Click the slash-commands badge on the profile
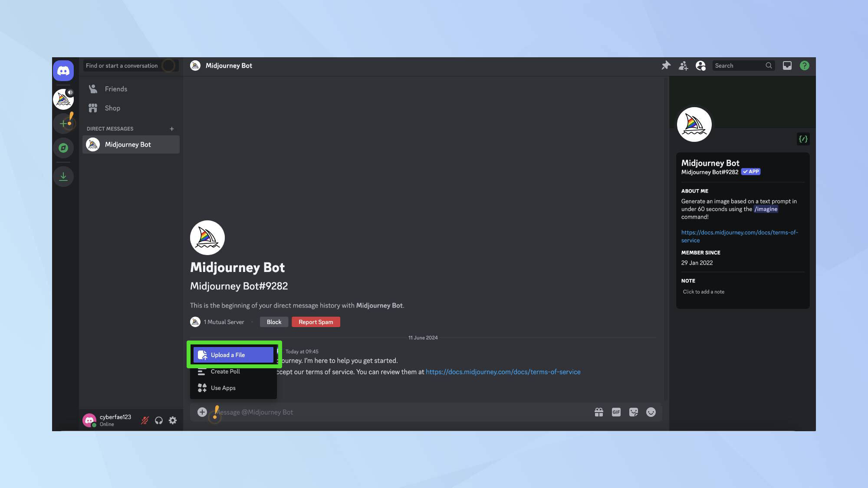Screen dimensions: 868x488 pos(803,139)
